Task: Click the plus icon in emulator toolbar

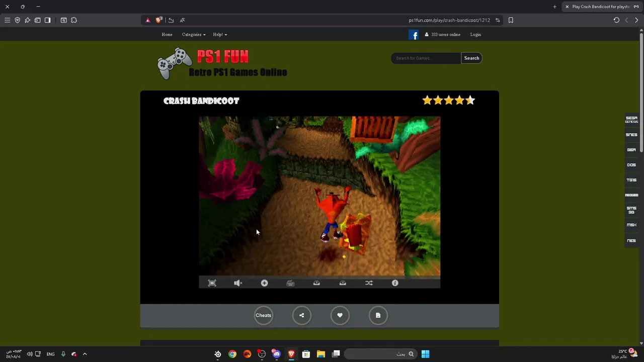Action: pos(264,283)
